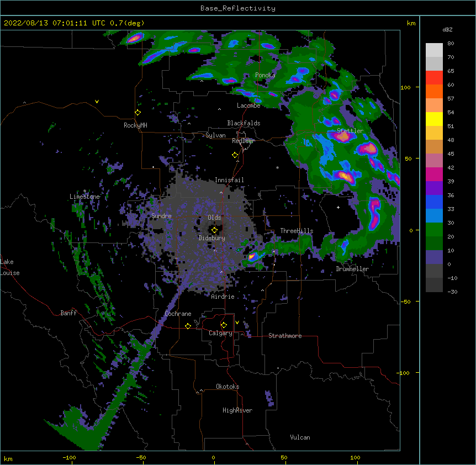The height and width of the screenshot is (465, 476).
Task: Pick the red 60-65 dBZ legend swatch
Action: 434,78
